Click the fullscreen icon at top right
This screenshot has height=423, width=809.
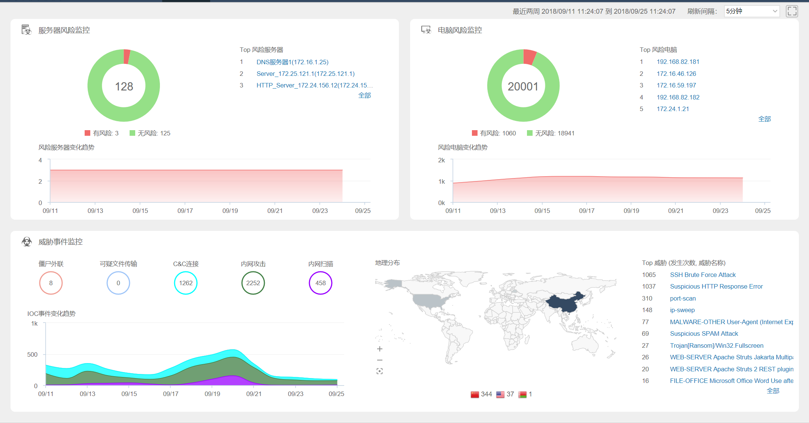point(792,11)
